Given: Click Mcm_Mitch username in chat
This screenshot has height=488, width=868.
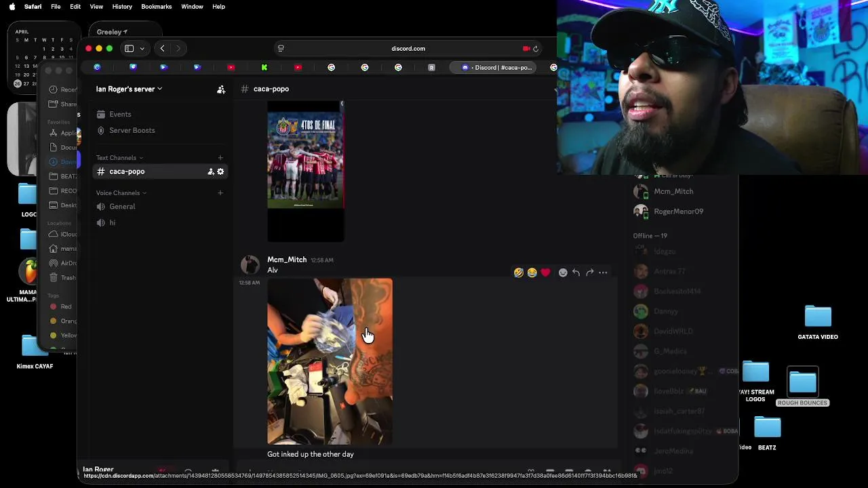Looking at the screenshot, I should pyautogui.click(x=287, y=260).
